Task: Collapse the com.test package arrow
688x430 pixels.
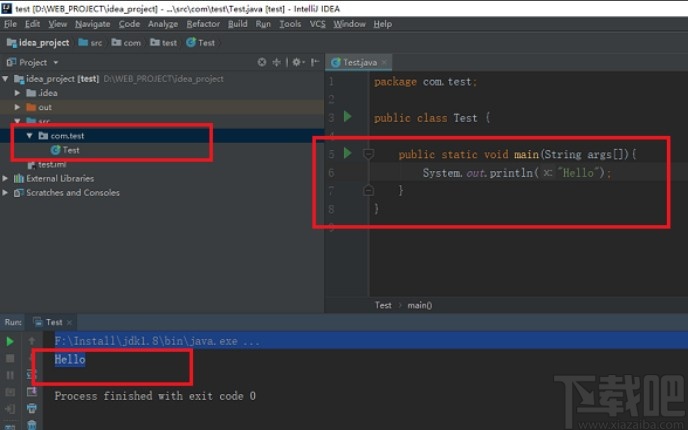Action: pyautogui.click(x=29, y=136)
